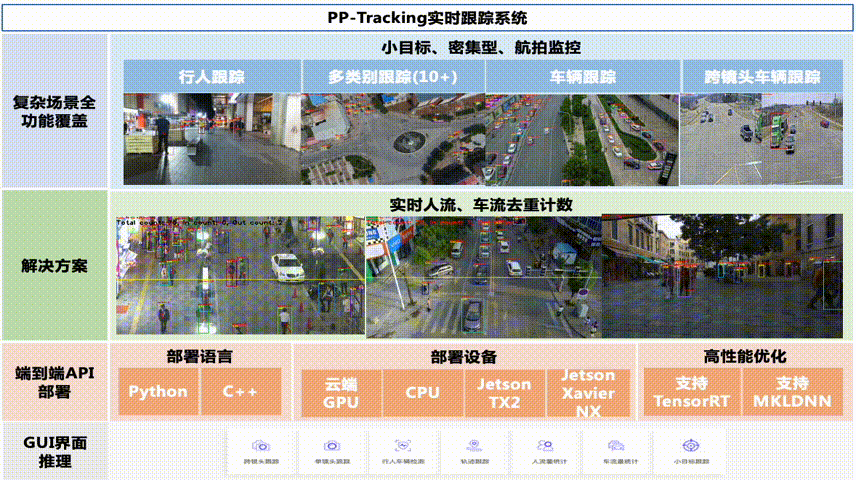Select the 云端 GPU device box
Viewport: 856px width, 480px height.
341,393
